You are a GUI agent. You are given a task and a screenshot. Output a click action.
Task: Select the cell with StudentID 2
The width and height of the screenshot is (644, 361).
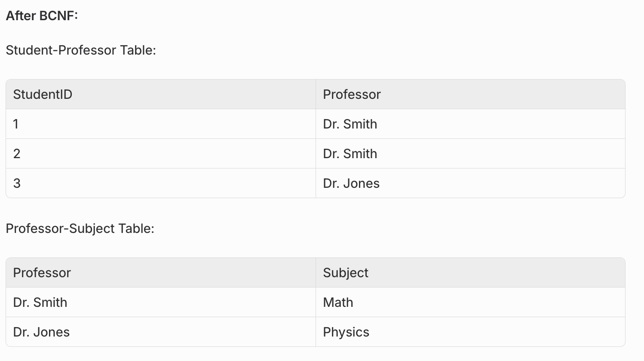(161, 153)
